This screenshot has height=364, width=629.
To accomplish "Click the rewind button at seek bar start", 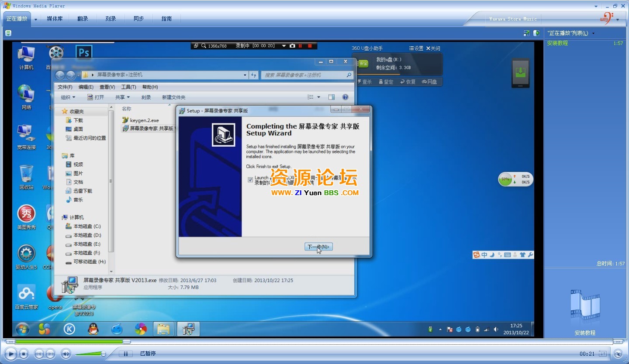I will 9,342.
